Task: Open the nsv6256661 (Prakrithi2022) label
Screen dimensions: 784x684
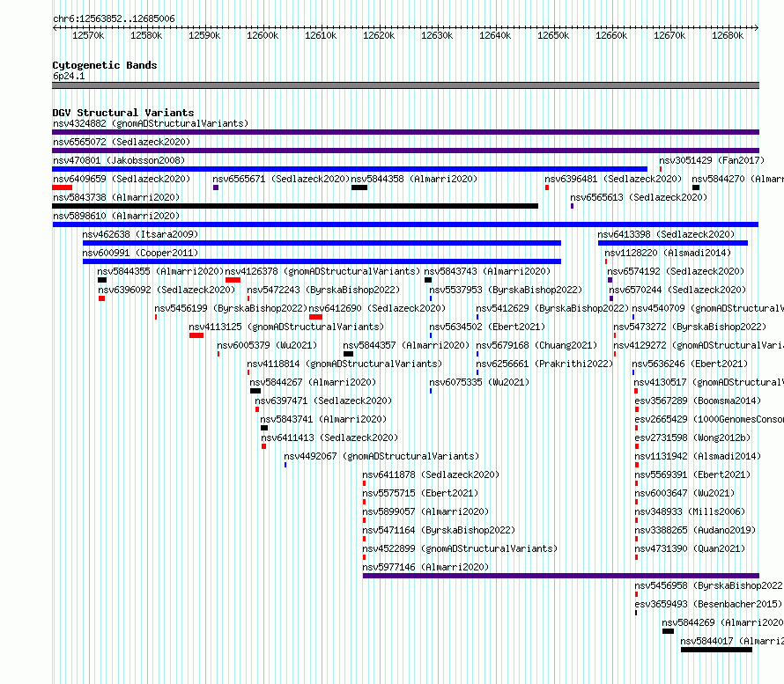Action: click(x=544, y=364)
